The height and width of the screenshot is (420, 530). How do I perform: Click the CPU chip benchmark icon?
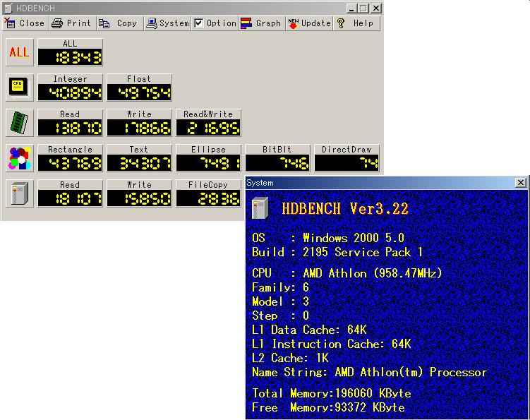tap(20, 88)
